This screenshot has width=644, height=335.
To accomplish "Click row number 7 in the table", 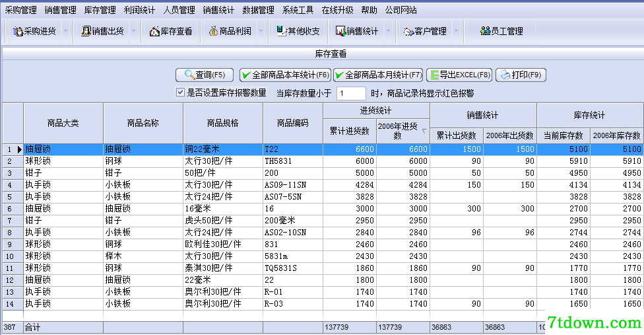I will pos(13,221).
